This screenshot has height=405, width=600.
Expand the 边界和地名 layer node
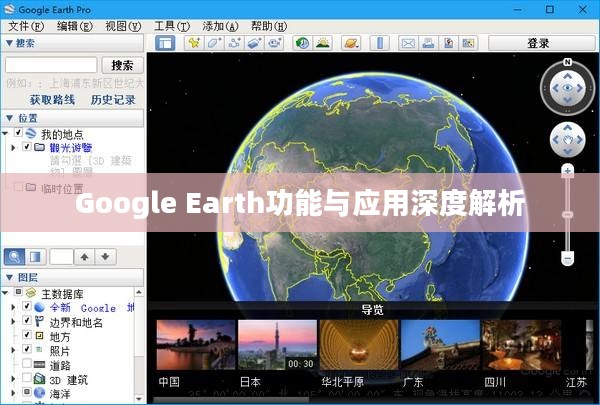13,322
